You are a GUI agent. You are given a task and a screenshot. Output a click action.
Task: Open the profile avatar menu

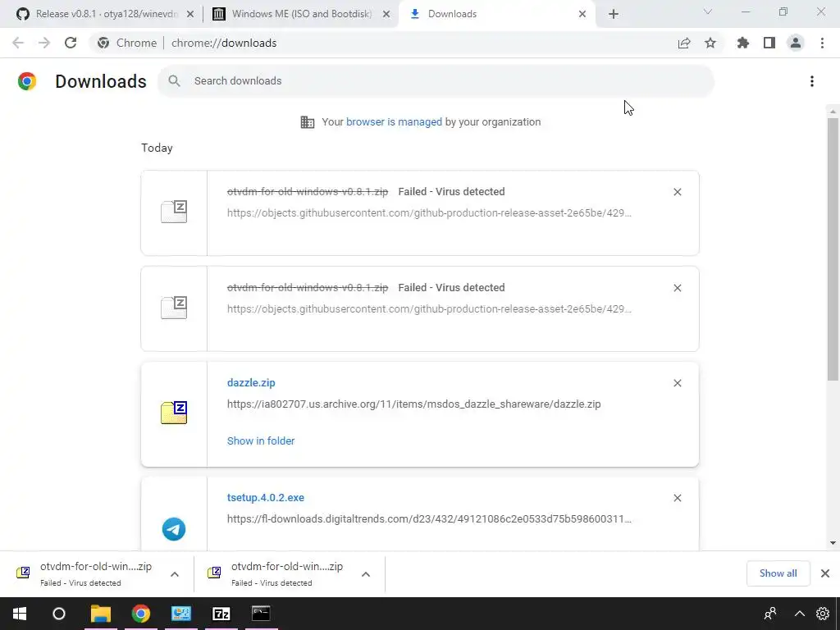[x=796, y=43]
